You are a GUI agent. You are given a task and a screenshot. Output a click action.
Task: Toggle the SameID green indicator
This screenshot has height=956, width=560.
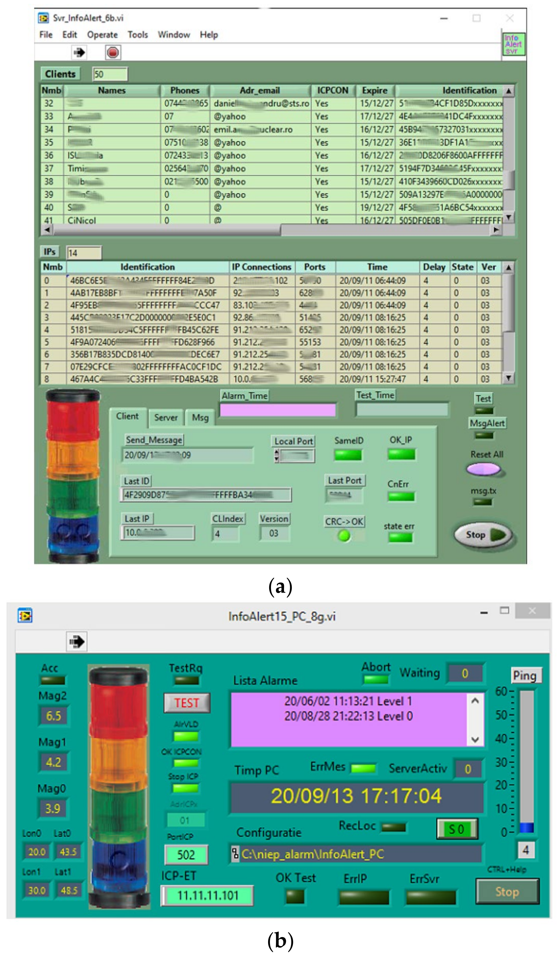(x=348, y=455)
